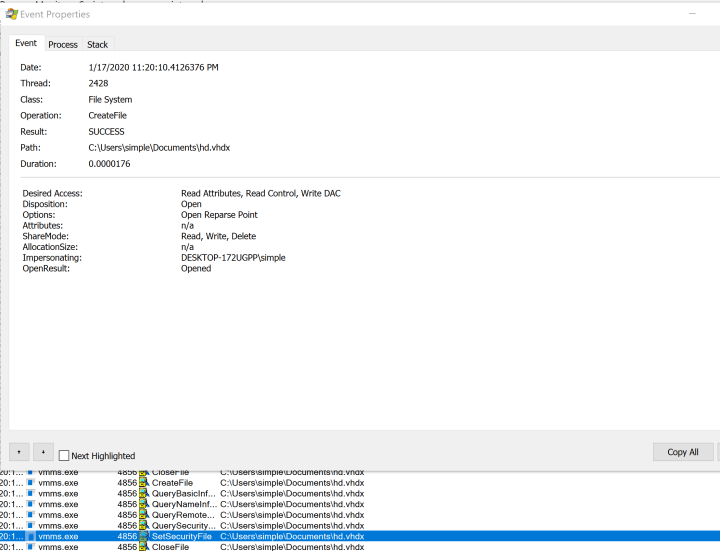Open the Stack tab
Screen dimensions: 720x551
(x=97, y=44)
